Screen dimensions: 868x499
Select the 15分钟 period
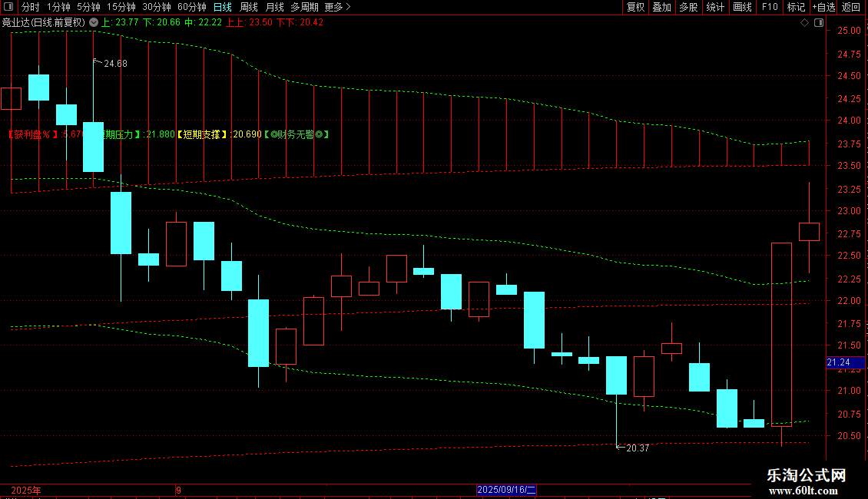pos(121,7)
